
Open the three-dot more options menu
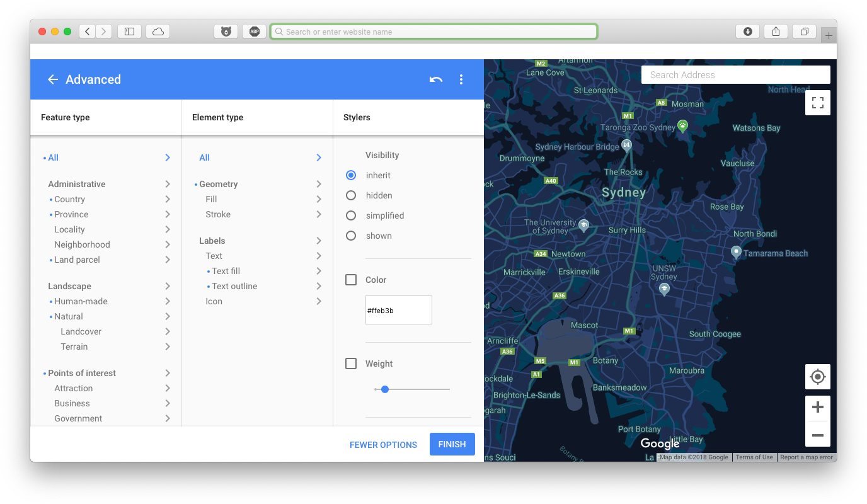tap(461, 79)
